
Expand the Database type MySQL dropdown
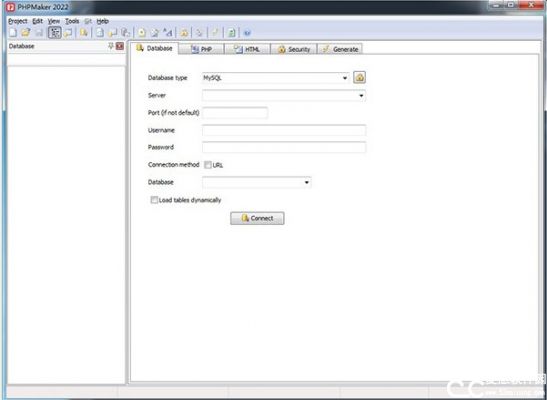click(x=345, y=78)
